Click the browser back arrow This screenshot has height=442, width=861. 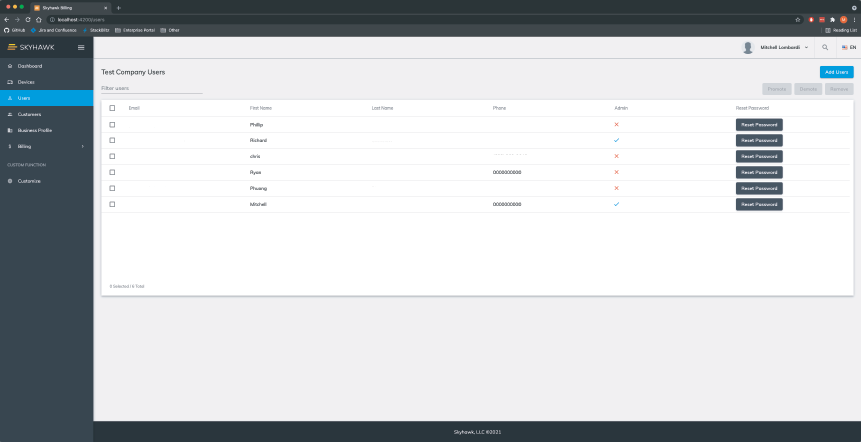click(7, 19)
